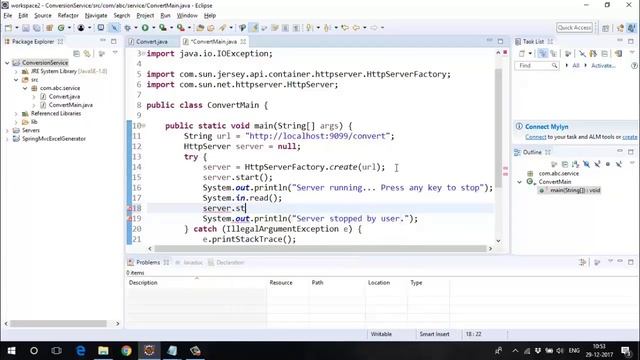
Task: Open the Refactor menu
Action: tap(68, 16)
